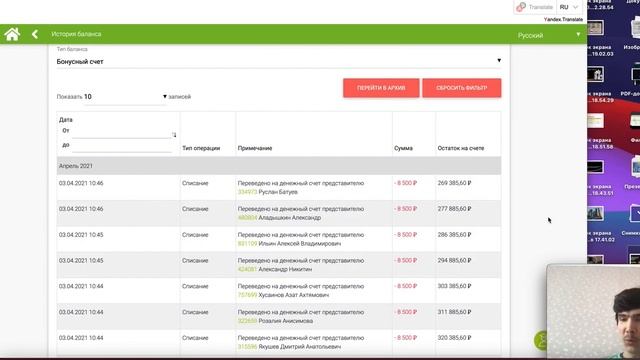
Task: Click the balance value '269 385,60 ₽'
Action: [x=454, y=183]
